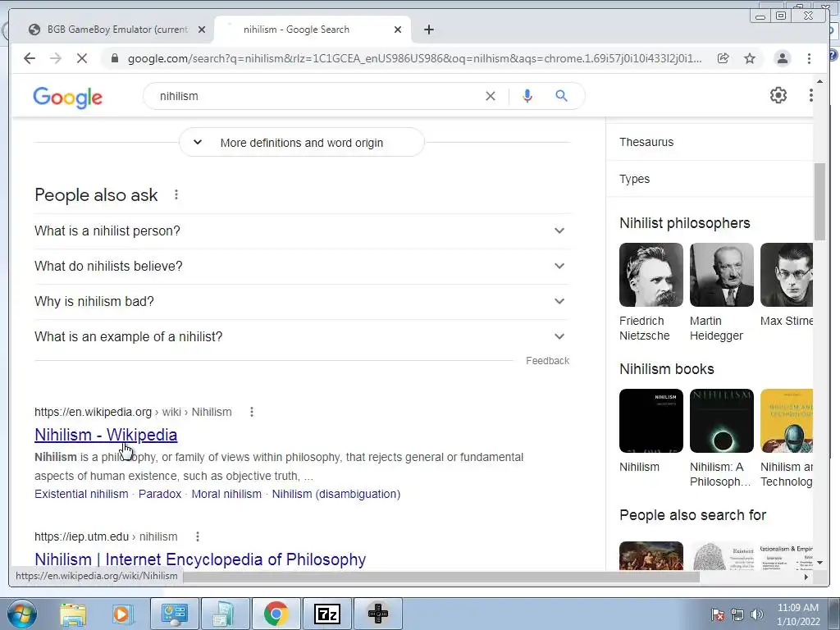840x630 pixels.
Task: Close the BGB GameBoy Emulator tab
Action: [x=202, y=30]
